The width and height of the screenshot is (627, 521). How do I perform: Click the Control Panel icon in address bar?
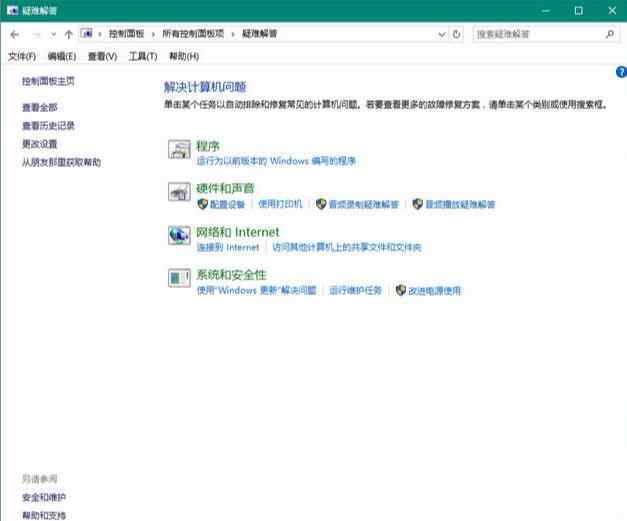(x=87, y=34)
